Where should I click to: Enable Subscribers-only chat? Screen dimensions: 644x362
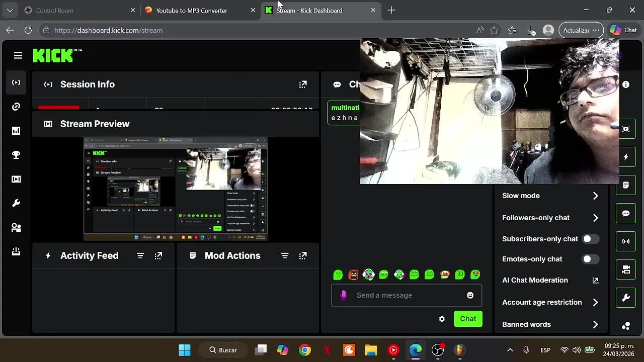[591, 239]
